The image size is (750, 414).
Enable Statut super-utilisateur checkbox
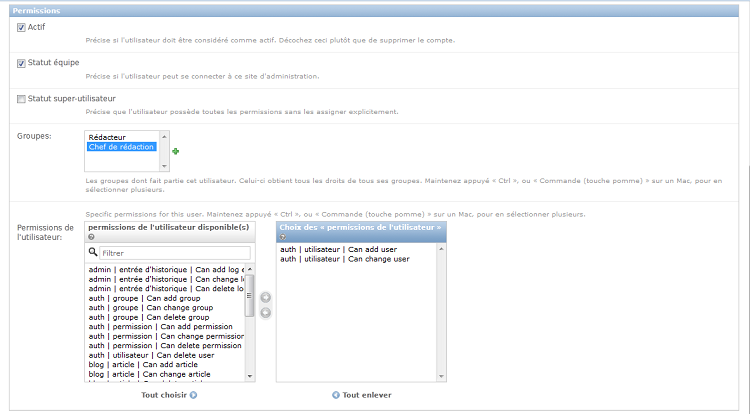coord(21,99)
